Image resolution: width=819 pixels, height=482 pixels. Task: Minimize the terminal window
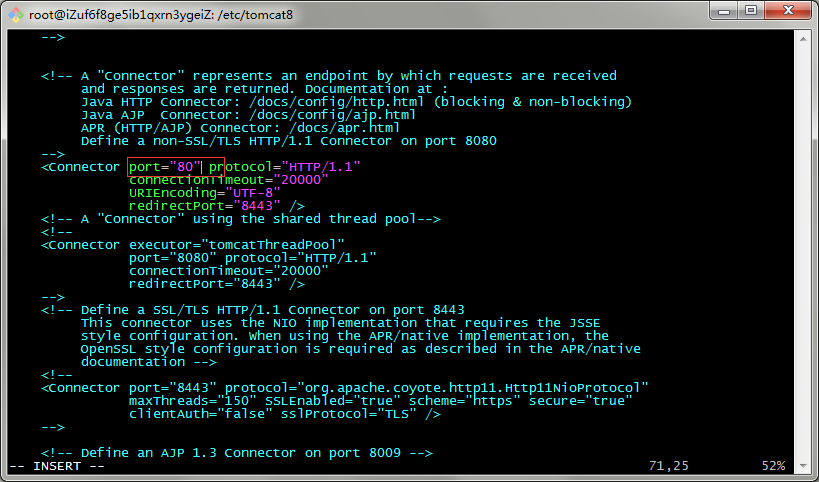tap(723, 11)
